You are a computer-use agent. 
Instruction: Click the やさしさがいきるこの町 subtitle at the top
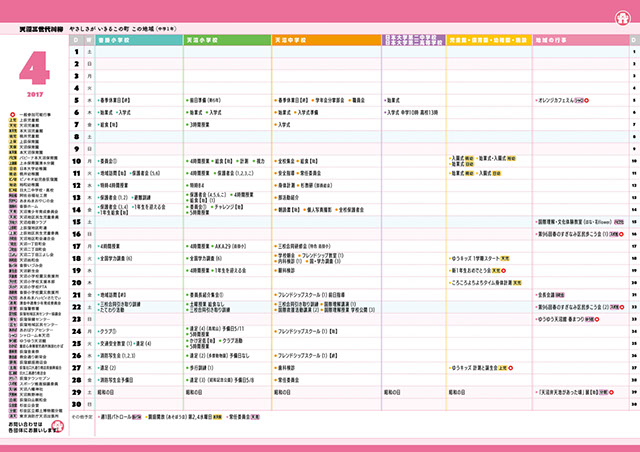click(x=122, y=29)
